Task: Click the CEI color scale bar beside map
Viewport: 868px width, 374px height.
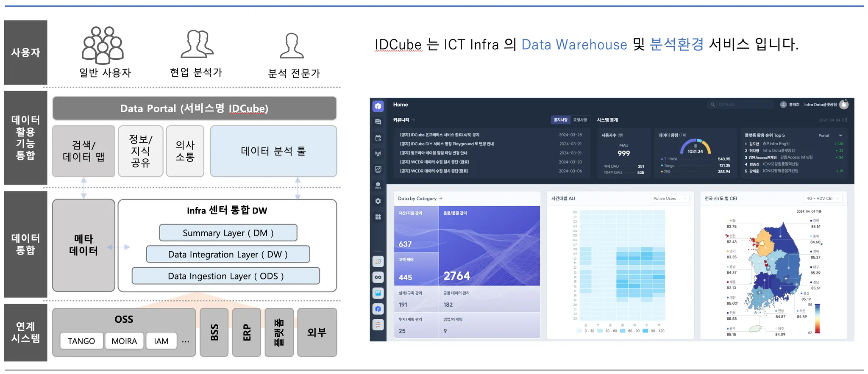Action: tap(818, 319)
